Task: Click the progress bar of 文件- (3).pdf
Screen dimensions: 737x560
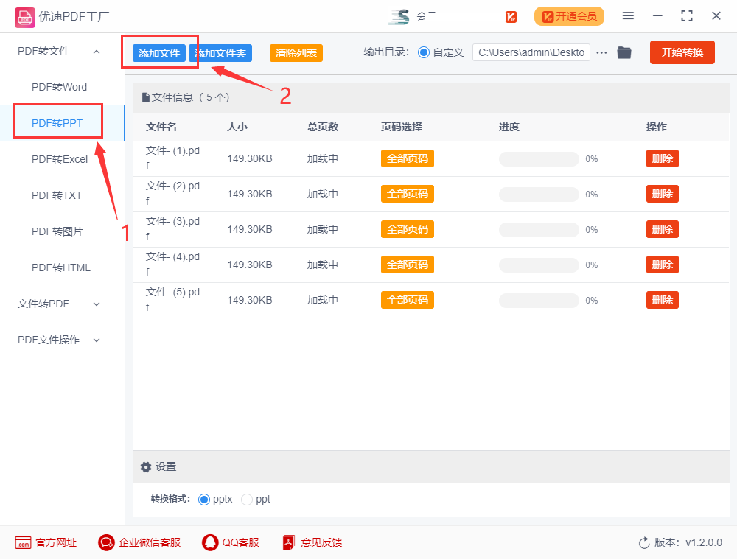Action: (x=539, y=229)
